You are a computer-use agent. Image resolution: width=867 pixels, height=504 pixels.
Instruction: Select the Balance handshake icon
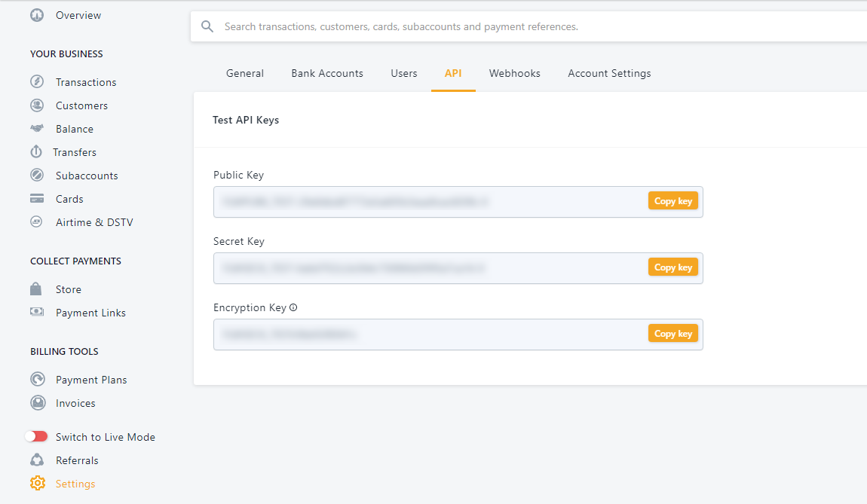coord(37,129)
